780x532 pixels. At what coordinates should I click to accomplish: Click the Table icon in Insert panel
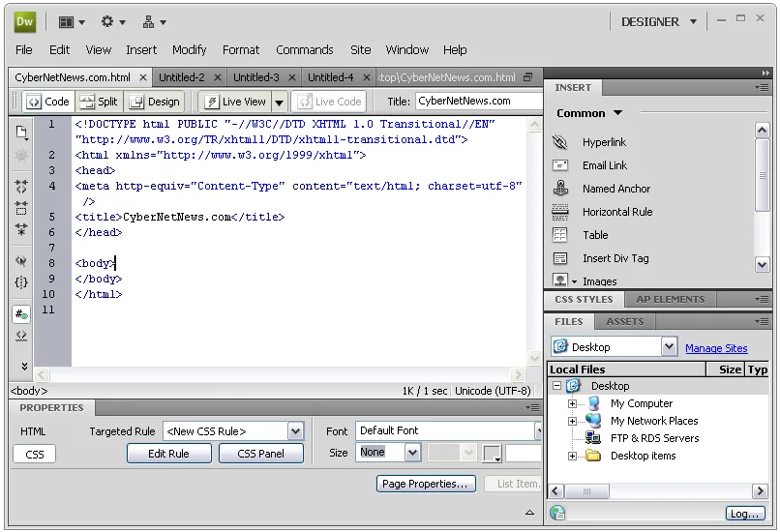560,235
